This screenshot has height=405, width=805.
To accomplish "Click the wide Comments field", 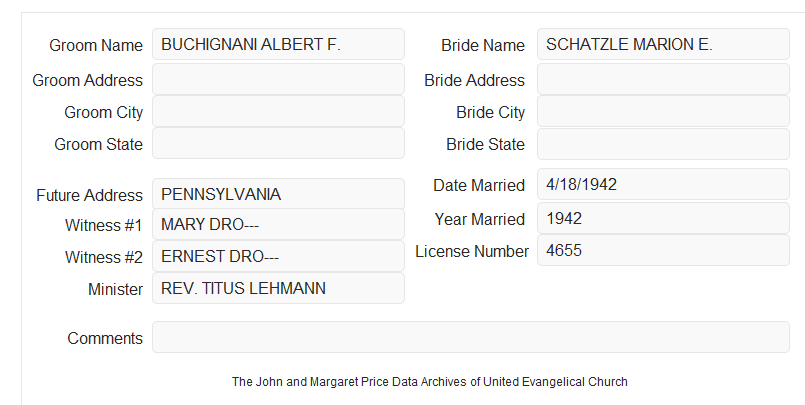I will coord(471,337).
